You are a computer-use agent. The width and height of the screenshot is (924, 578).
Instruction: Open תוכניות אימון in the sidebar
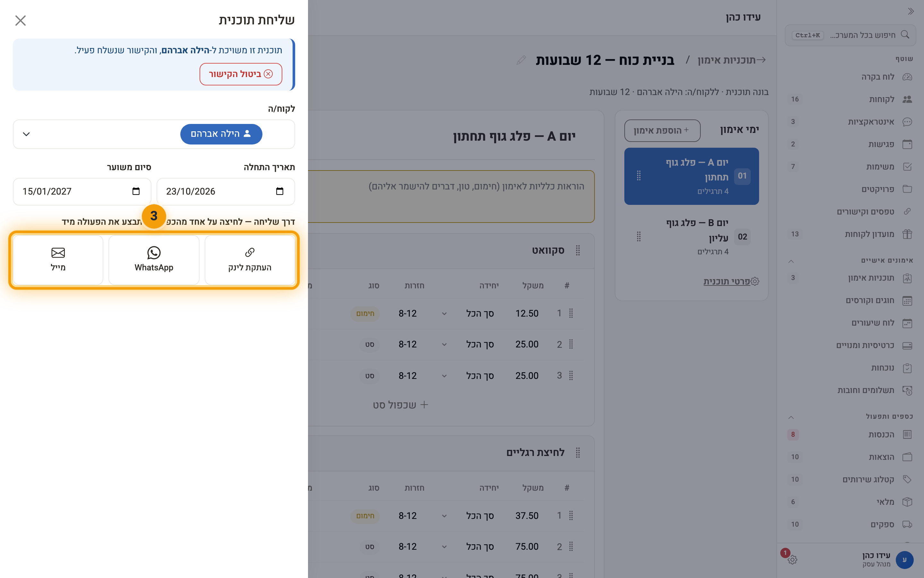click(850, 278)
